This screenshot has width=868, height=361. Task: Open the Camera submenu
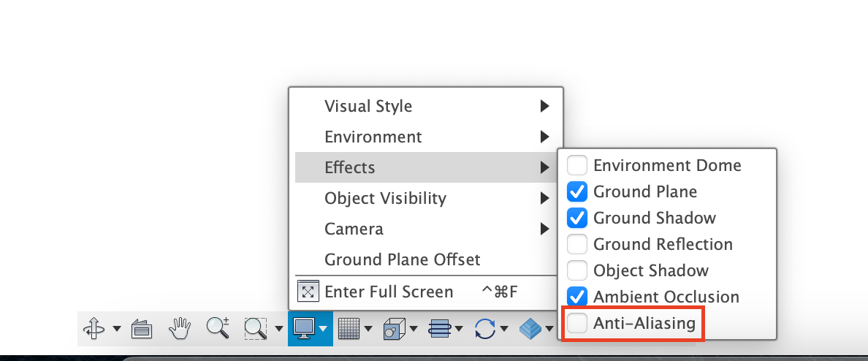(426, 229)
